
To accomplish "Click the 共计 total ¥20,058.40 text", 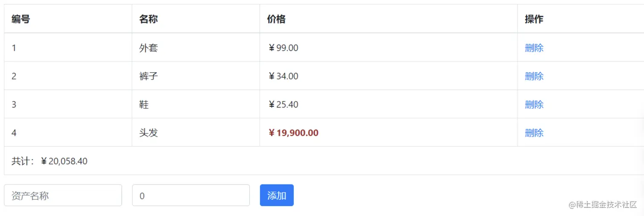I will pos(49,161).
